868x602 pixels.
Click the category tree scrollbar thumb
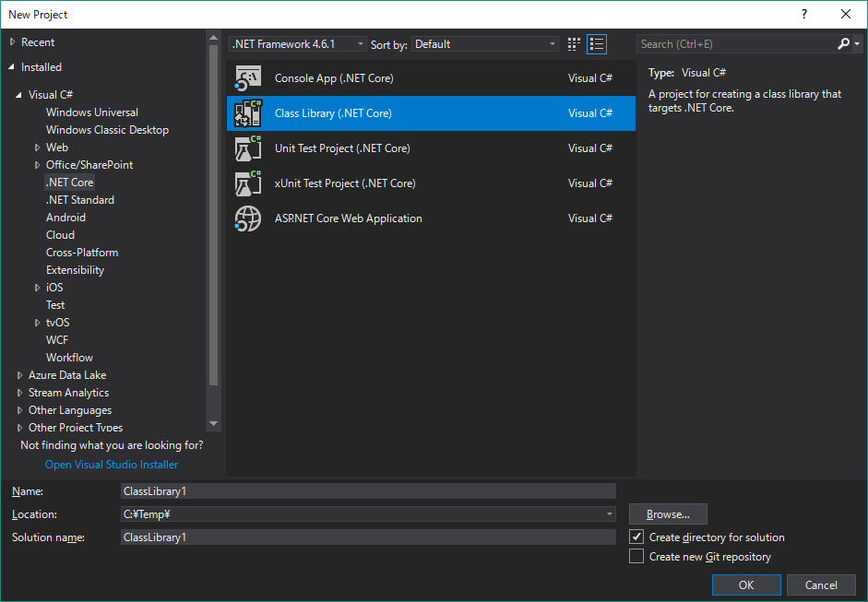[x=214, y=216]
